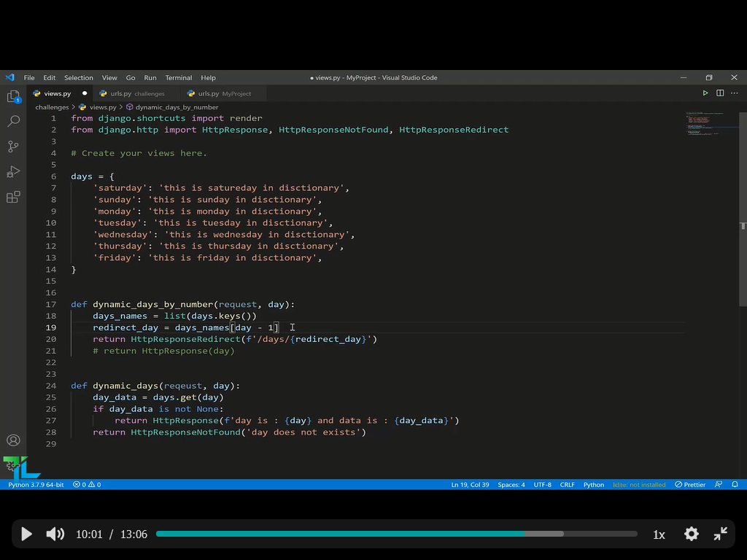The width and height of the screenshot is (747, 560).
Task: Exit fullscreen mode in video player
Action: click(721, 534)
